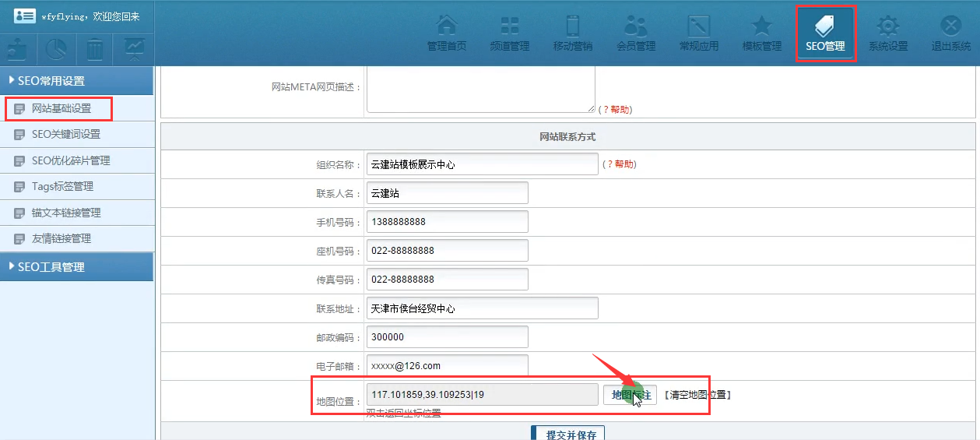This screenshot has width=980, height=440.
Task: Open Tags标签管理 in the sidebar
Action: [62, 187]
